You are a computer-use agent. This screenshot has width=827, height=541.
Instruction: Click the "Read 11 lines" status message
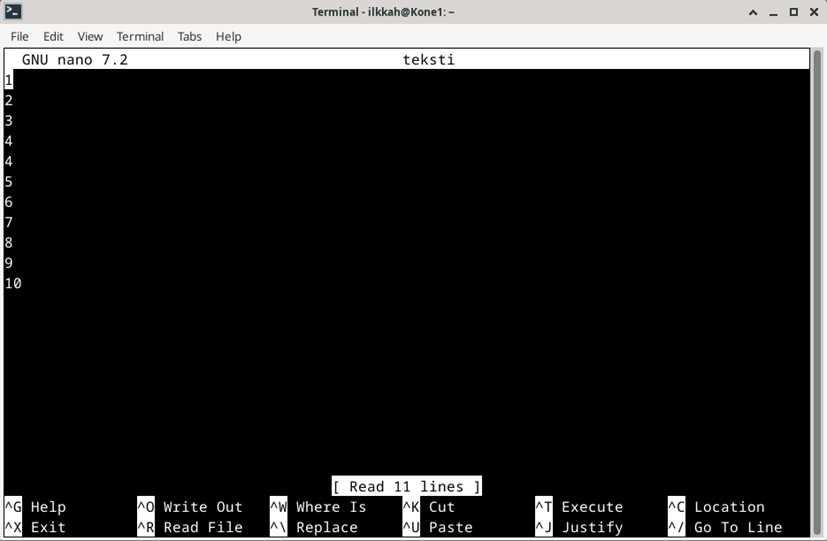tap(407, 486)
